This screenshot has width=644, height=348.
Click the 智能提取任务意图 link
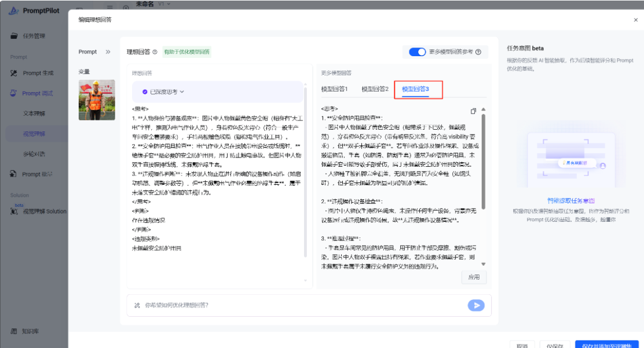(571, 200)
